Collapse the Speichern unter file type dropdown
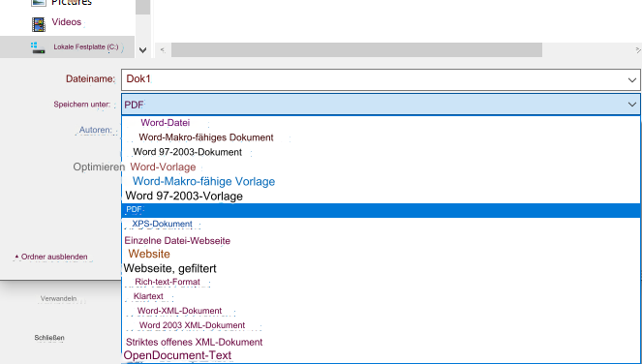642x364 pixels. pyautogui.click(x=631, y=105)
